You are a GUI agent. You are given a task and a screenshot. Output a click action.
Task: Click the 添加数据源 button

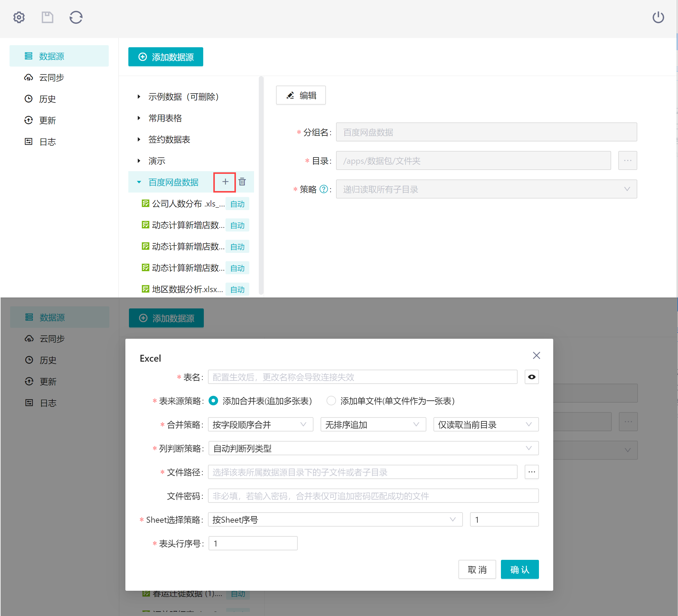coord(165,57)
